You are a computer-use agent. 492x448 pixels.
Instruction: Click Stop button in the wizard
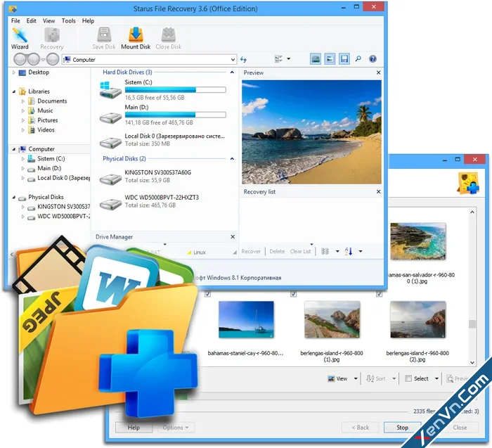click(402, 428)
